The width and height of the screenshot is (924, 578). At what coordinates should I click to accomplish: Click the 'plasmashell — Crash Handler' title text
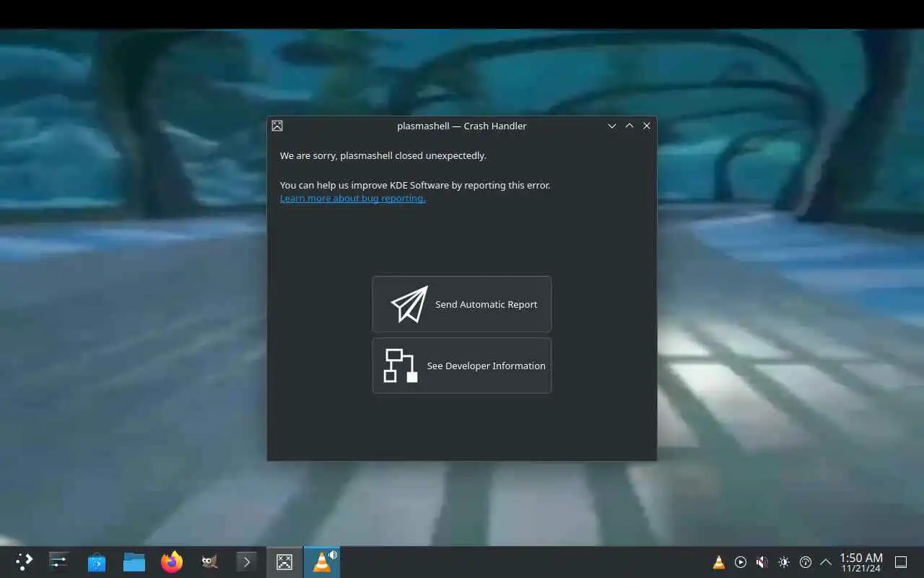click(462, 126)
